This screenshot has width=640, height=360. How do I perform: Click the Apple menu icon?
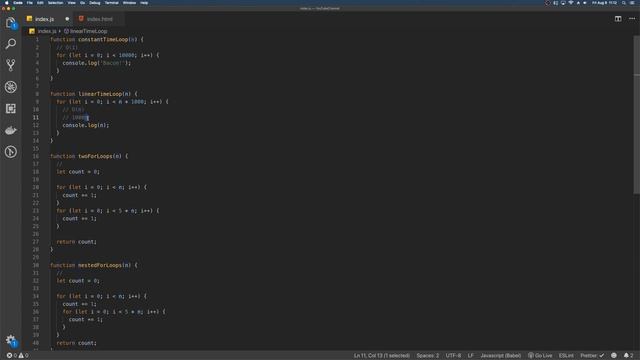pos(7,3)
